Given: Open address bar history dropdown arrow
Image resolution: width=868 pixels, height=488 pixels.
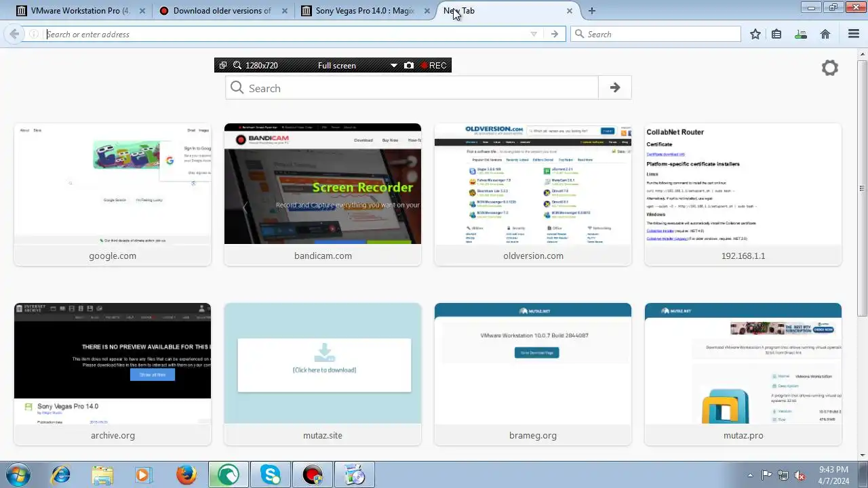Looking at the screenshot, I should coord(534,34).
